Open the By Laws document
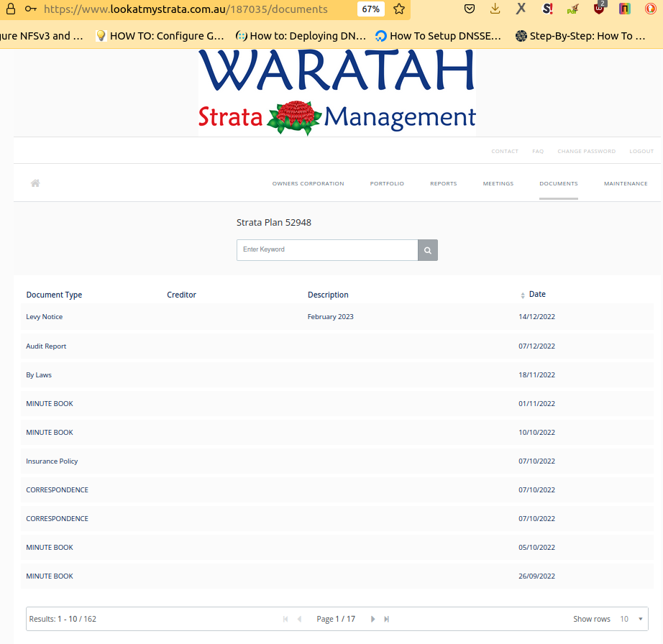The width and height of the screenshot is (663, 644). (x=39, y=374)
